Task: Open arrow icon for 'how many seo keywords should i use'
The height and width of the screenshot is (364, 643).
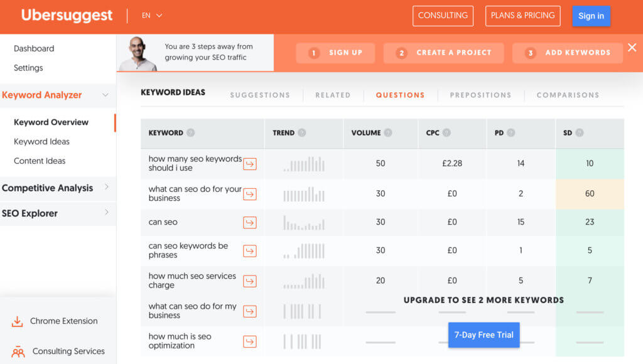Action: (250, 164)
